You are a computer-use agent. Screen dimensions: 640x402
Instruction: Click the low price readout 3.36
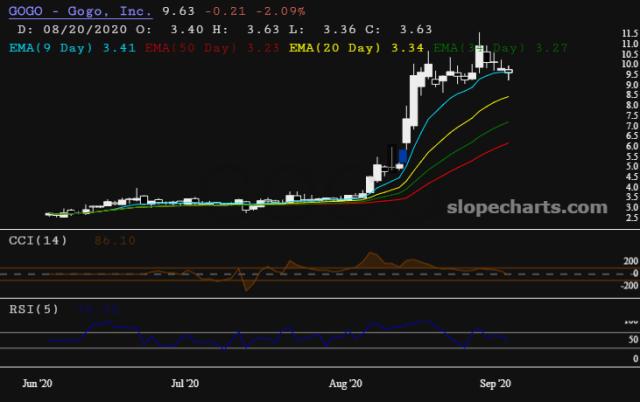[340, 29]
